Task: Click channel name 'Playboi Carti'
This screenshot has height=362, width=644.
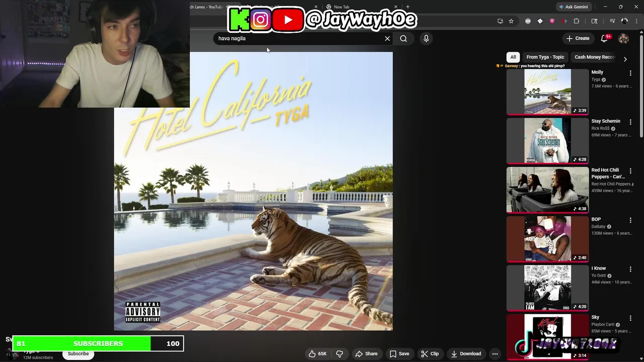Action: tap(603, 324)
